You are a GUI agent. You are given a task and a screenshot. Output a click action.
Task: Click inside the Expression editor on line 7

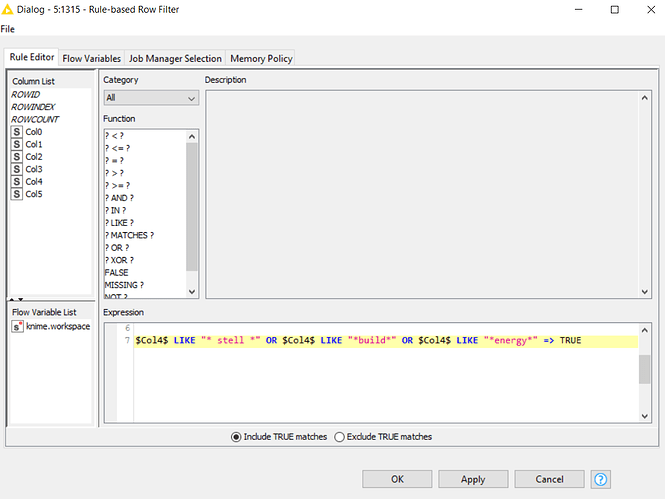(x=386, y=340)
